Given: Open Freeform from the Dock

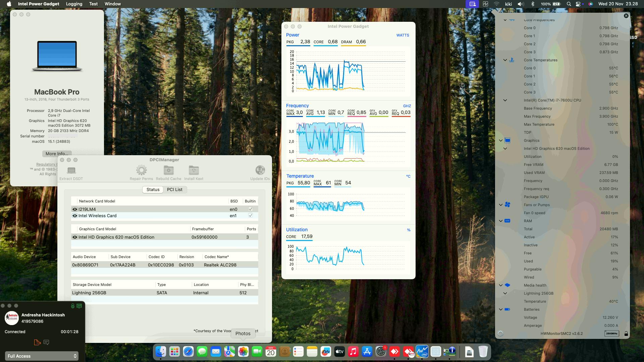Looking at the screenshot, I should click(326, 352).
